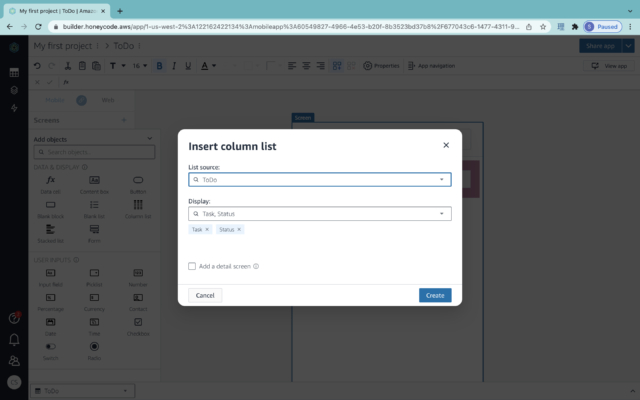This screenshot has width=640, height=400.
Task: Open the font color picker
Action: (x=208, y=66)
